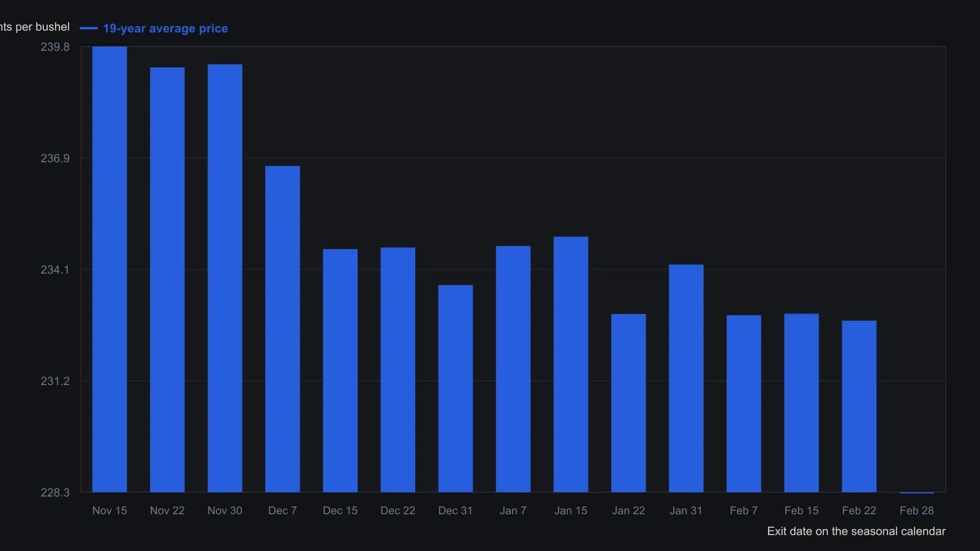Select the Nov 30 bar

pos(225,278)
